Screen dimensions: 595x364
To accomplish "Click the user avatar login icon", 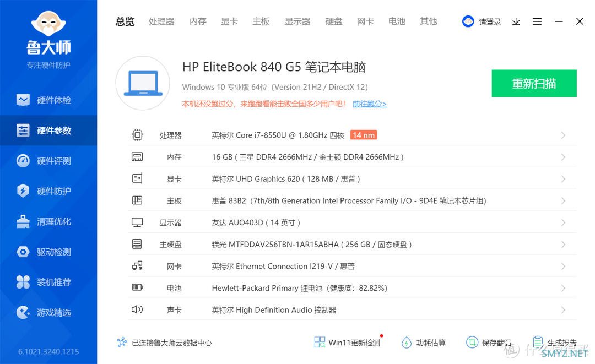I will click(x=468, y=21).
